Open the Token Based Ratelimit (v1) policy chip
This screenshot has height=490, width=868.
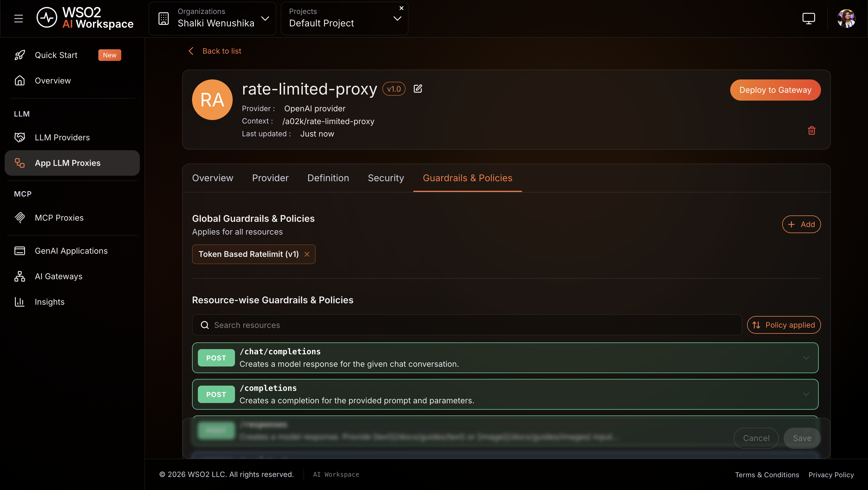(x=249, y=254)
